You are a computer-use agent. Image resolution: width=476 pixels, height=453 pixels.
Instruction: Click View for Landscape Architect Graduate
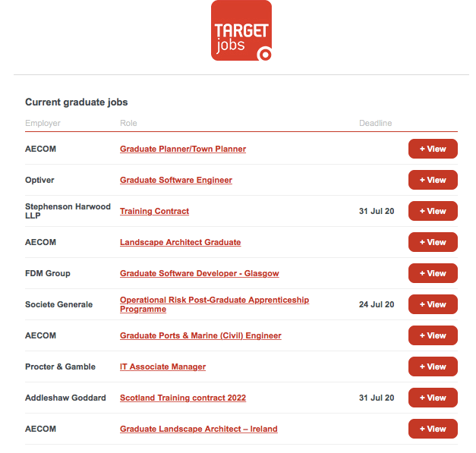tap(433, 243)
